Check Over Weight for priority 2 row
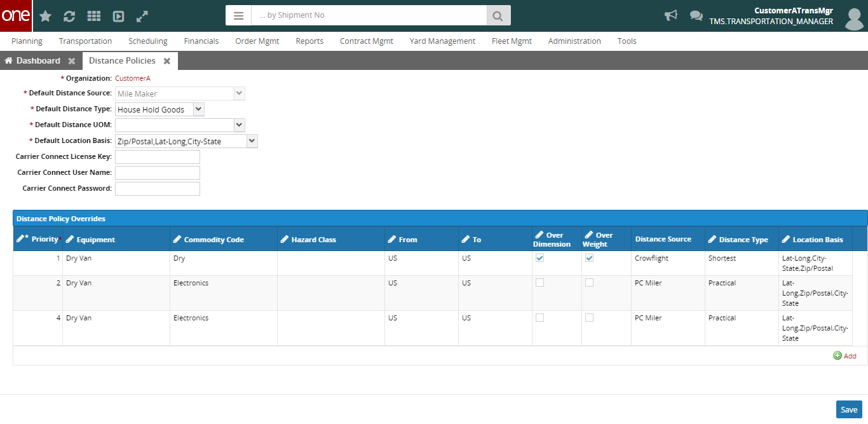Image resolution: width=868 pixels, height=424 pixels. (x=590, y=283)
